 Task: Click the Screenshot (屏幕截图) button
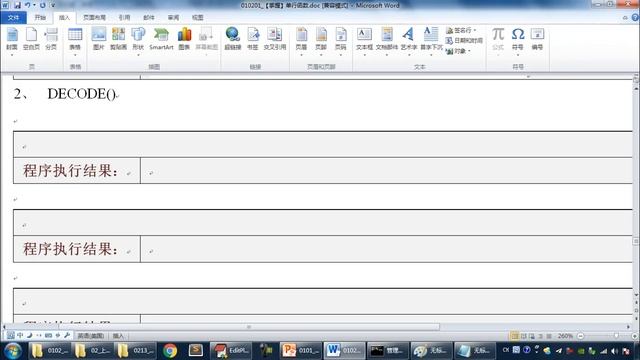(x=207, y=41)
